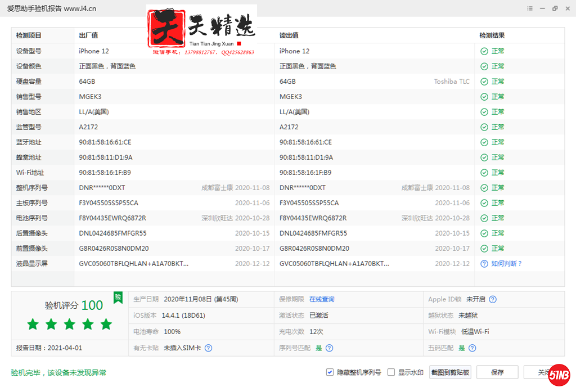The height and width of the screenshot is (392, 576).
Task: Click help icon next to 序列号匹配
Action: tap(330, 348)
